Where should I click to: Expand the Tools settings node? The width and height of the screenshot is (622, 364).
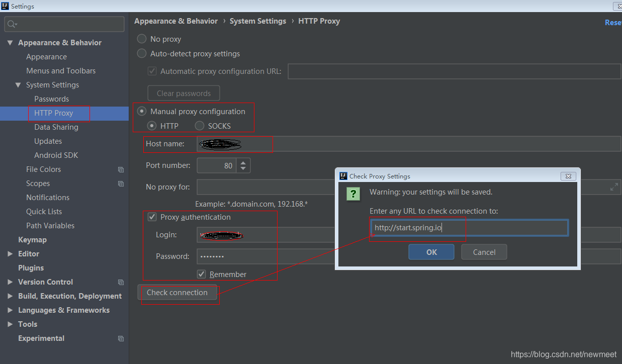click(x=10, y=324)
